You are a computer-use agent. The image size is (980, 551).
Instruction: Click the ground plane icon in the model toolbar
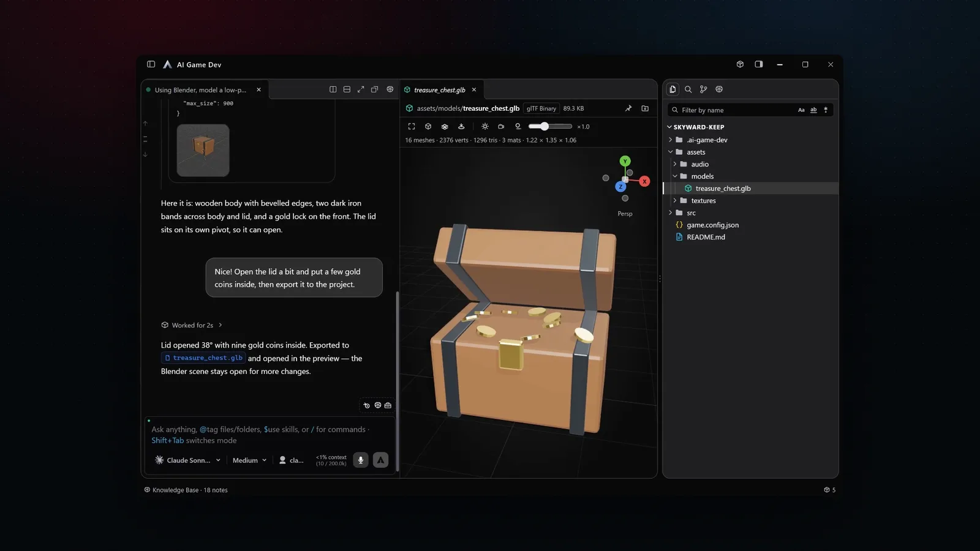click(x=461, y=127)
